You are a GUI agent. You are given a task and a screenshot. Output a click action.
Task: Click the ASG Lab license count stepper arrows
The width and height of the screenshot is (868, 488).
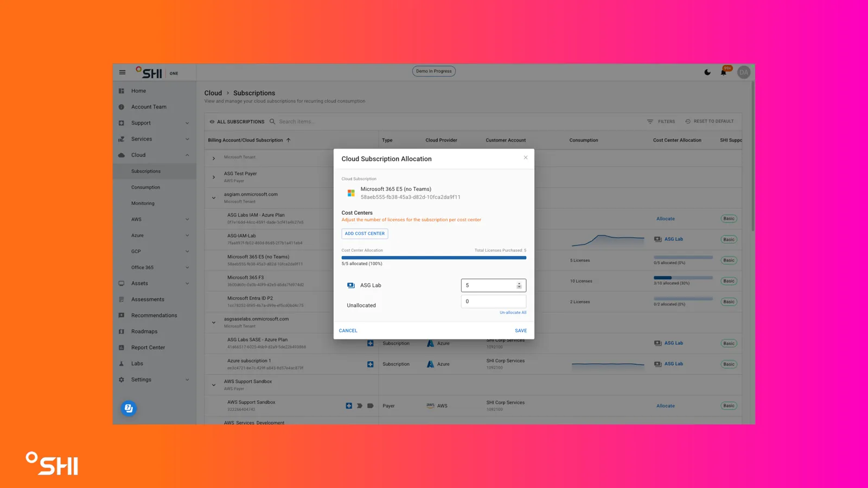(x=519, y=285)
